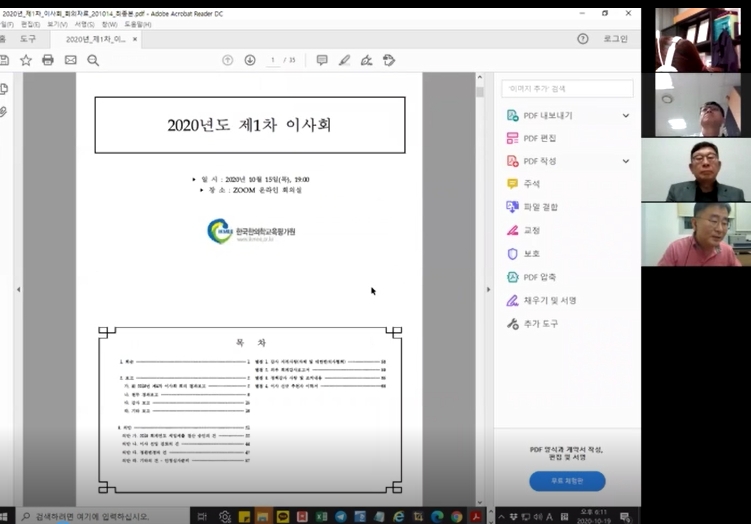Open the 서명(S) menu
The width and height of the screenshot is (751, 524).
coord(84,24)
